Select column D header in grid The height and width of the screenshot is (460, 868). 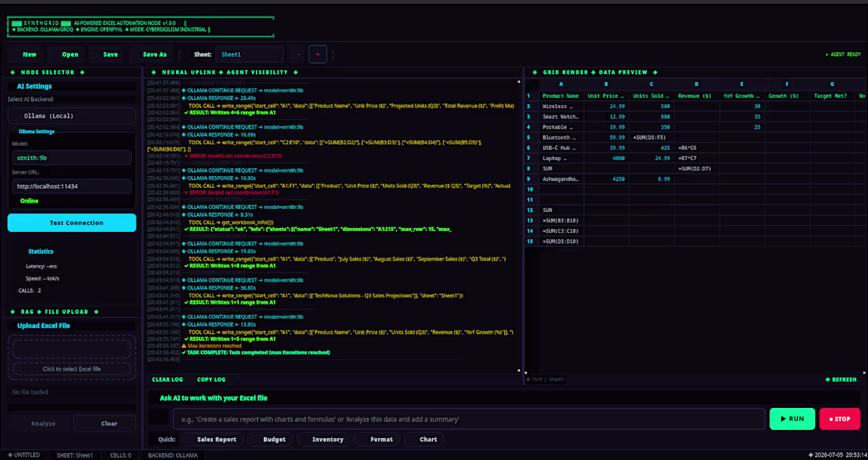(697, 84)
